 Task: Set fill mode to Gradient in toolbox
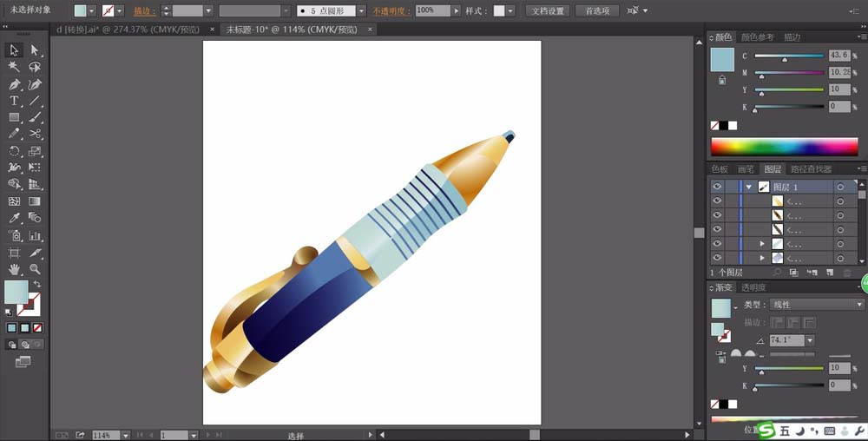pos(24,328)
